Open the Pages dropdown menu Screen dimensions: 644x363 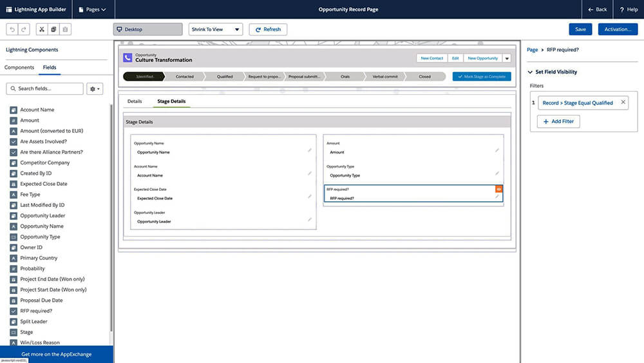click(x=92, y=10)
